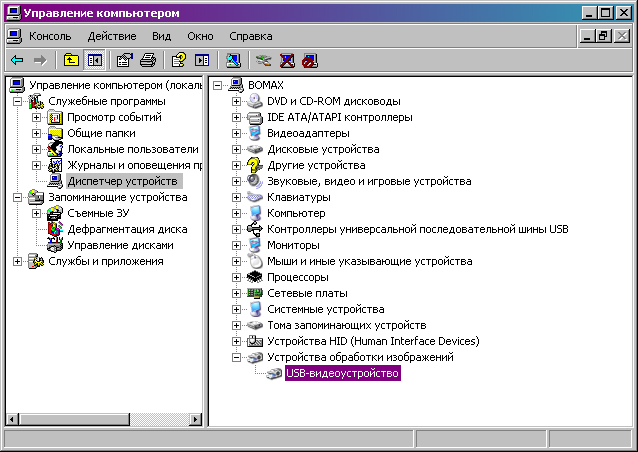Viewport: 638px width, 452px height.
Task: Expand Дисковые устройства node
Action: pos(236,149)
